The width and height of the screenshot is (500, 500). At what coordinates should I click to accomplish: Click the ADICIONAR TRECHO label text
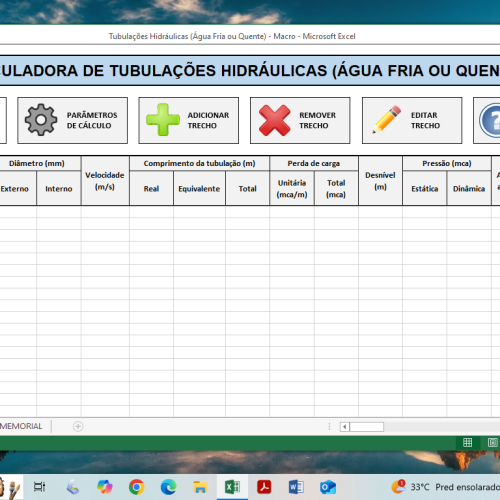(x=208, y=120)
